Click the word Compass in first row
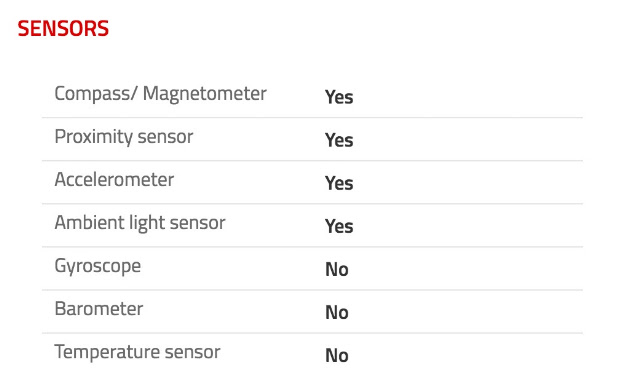Viewport: 640px width, 388px height. [93, 94]
